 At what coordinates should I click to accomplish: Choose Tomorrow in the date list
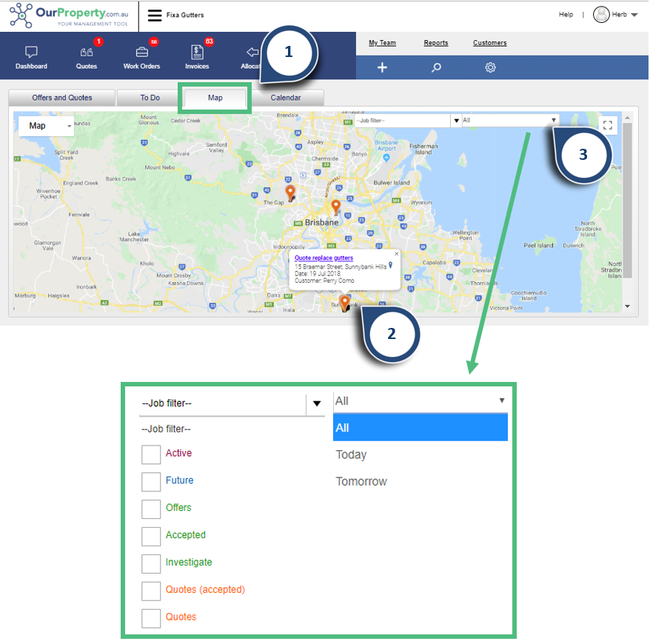pos(421,482)
